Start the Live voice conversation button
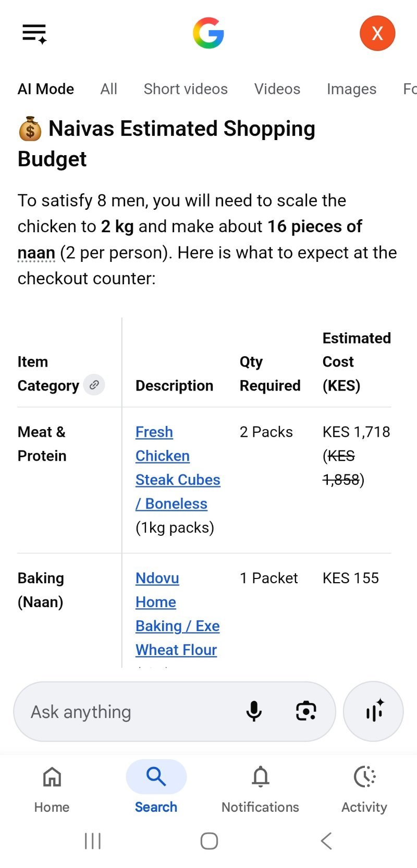Viewport: 417px width, 868px height. (x=374, y=711)
